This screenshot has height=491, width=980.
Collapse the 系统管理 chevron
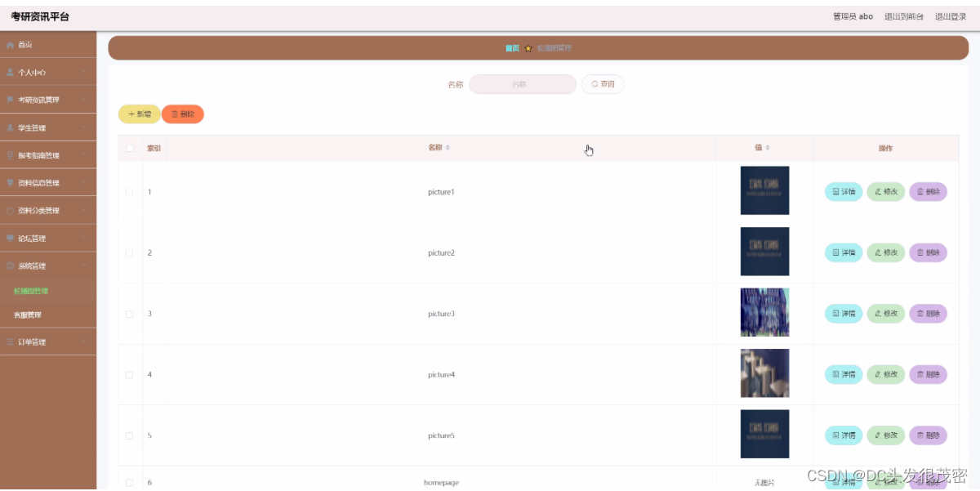84,266
